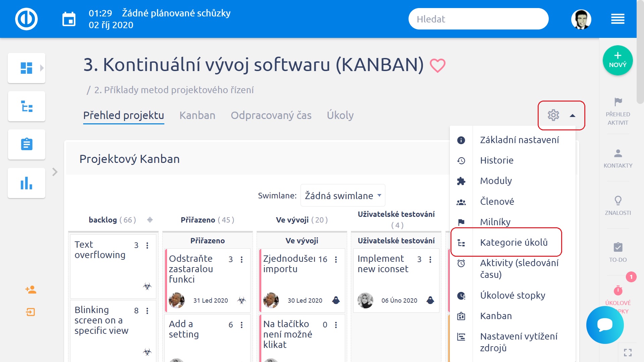The image size is (644, 362).
Task: Click the Text overflowing task card title
Action: (x=100, y=250)
